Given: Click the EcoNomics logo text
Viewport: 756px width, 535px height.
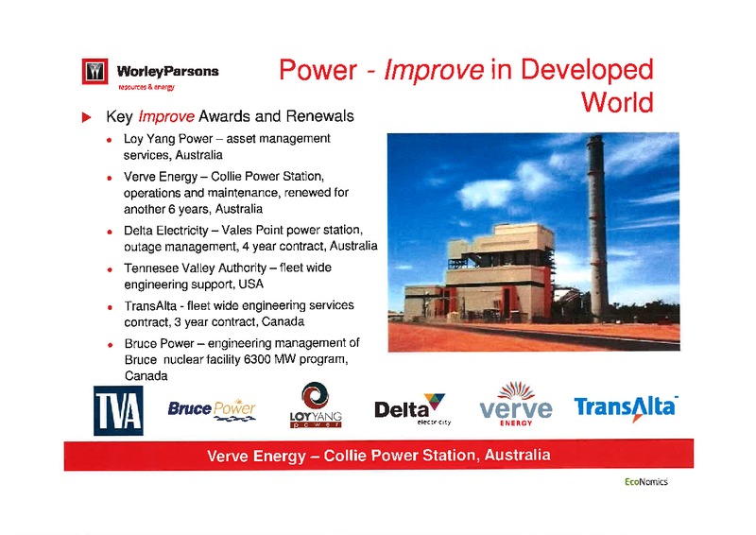Looking at the screenshot, I should (x=646, y=481).
